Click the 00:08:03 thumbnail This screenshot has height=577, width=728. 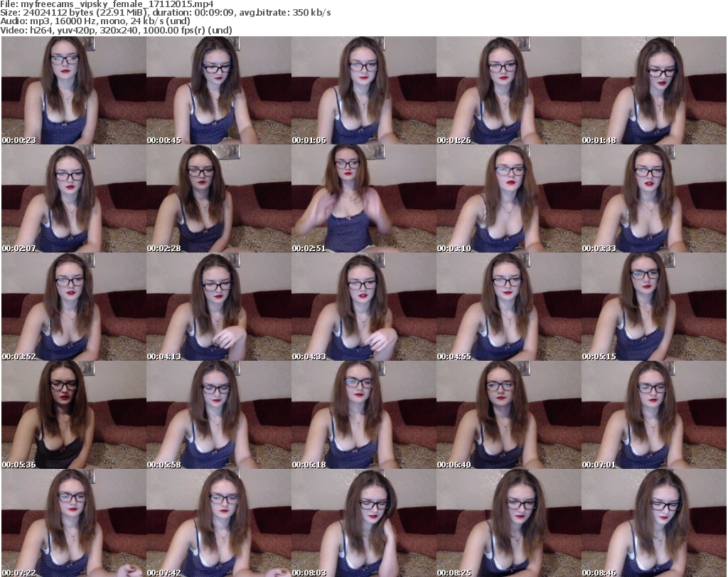(363, 523)
